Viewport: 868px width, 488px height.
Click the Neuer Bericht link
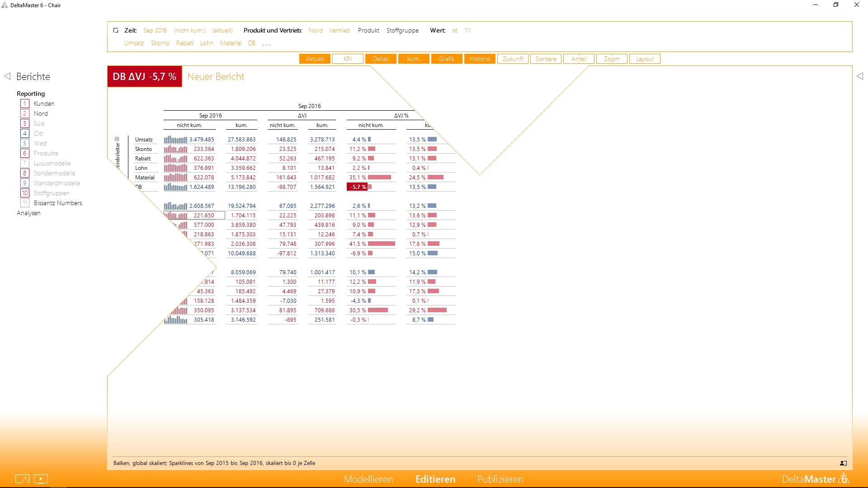pyautogui.click(x=216, y=77)
